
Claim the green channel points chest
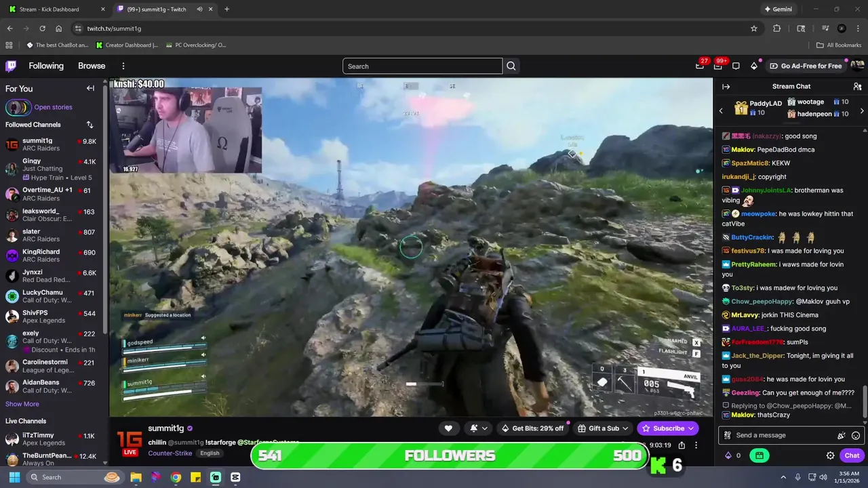tap(759, 455)
